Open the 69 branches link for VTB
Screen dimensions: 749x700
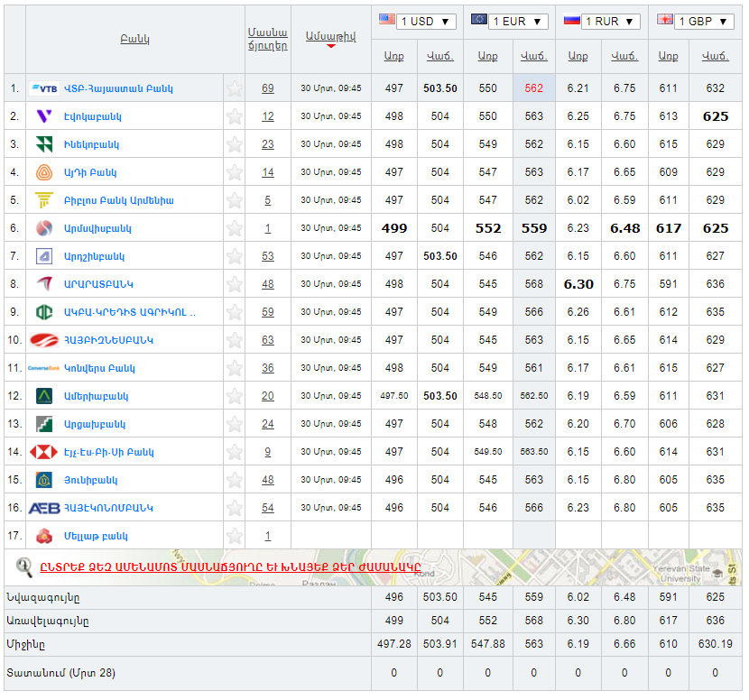click(x=268, y=88)
